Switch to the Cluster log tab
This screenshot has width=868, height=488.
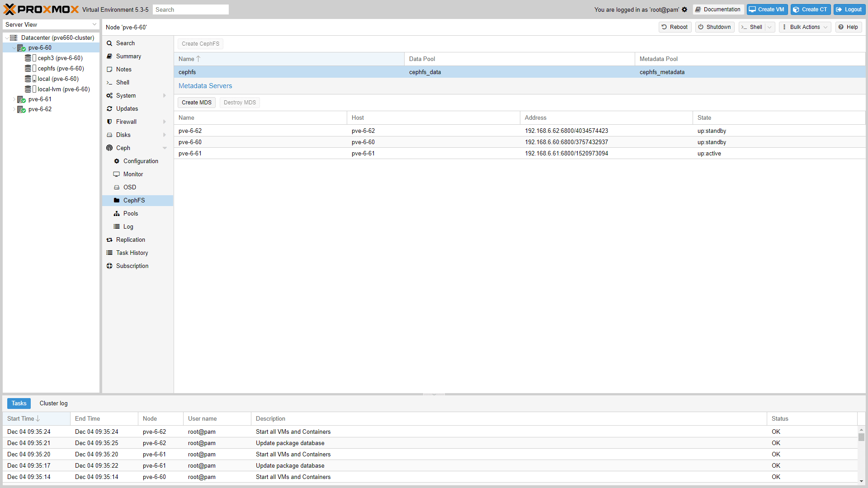click(x=53, y=403)
